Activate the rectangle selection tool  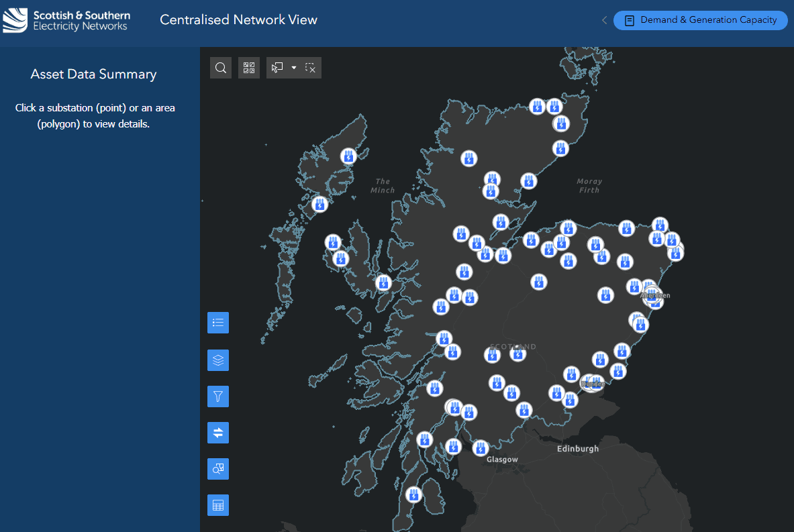click(278, 67)
